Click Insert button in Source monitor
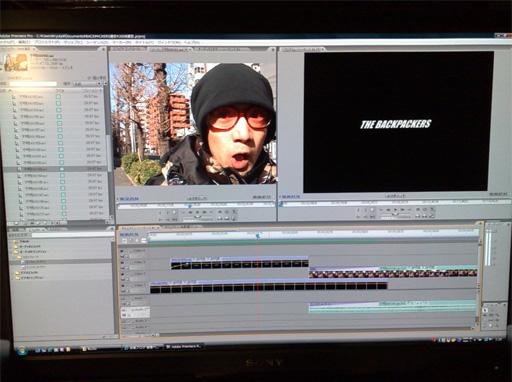 tap(220, 218)
